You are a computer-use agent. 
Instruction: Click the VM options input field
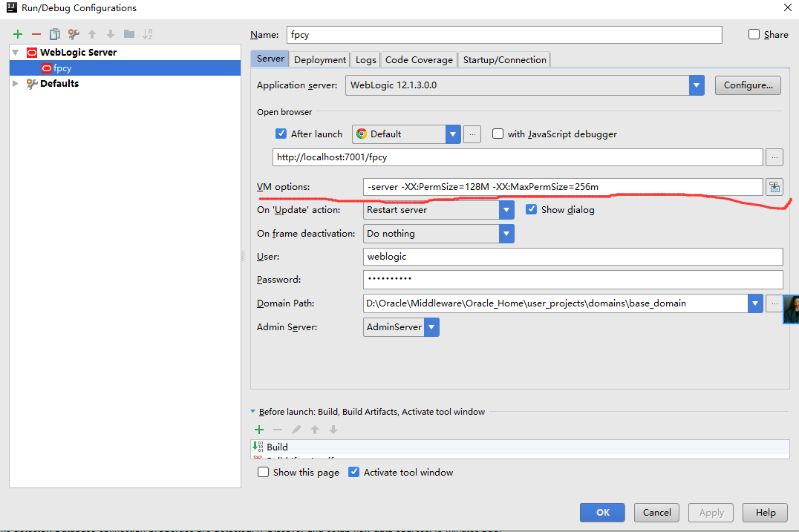563,187
